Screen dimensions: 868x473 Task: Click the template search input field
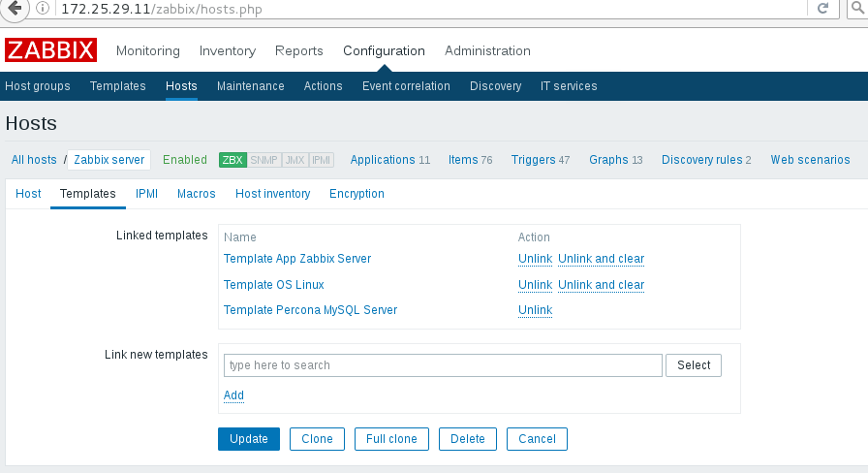click(x=443, y=365)
